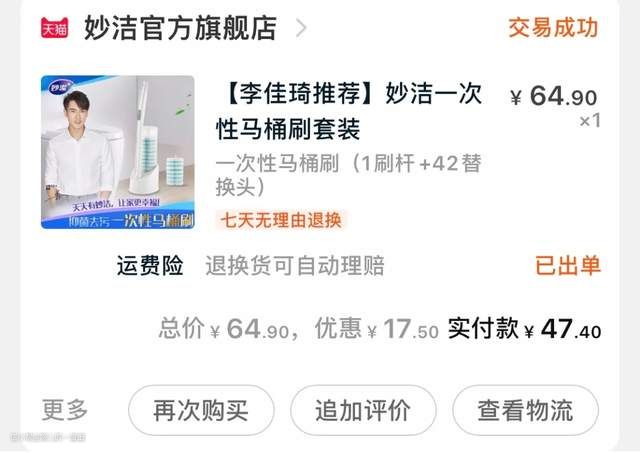View the 已出单 insurance status
Viewport: 640px width, 453px height.
[x=567, y=265]
